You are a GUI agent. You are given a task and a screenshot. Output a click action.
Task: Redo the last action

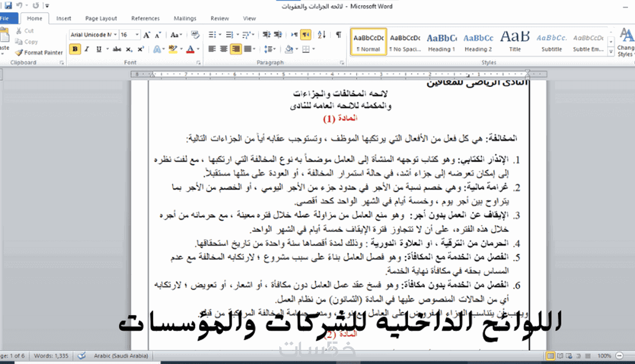coord(35,6)
